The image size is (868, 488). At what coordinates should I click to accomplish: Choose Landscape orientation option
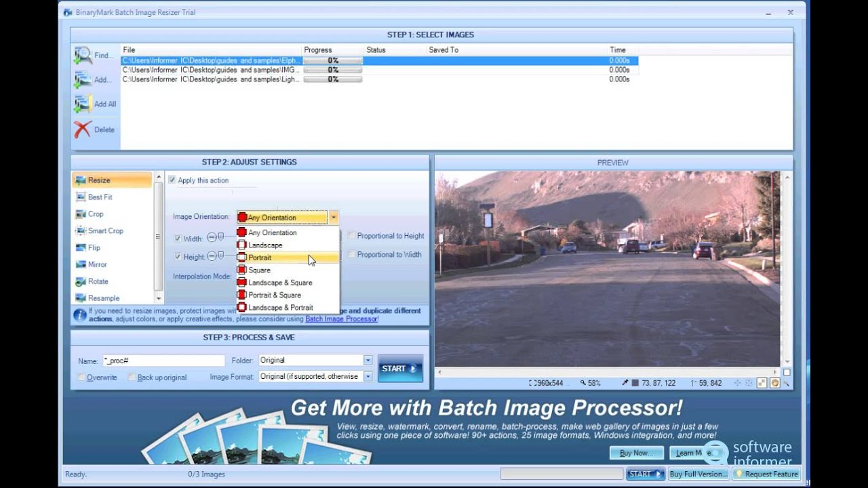(288, 245)
